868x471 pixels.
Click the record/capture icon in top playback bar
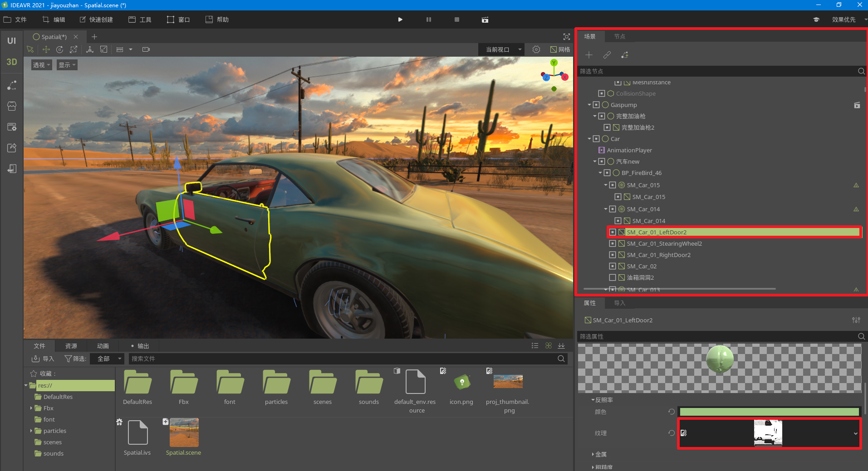click(485, 20)
